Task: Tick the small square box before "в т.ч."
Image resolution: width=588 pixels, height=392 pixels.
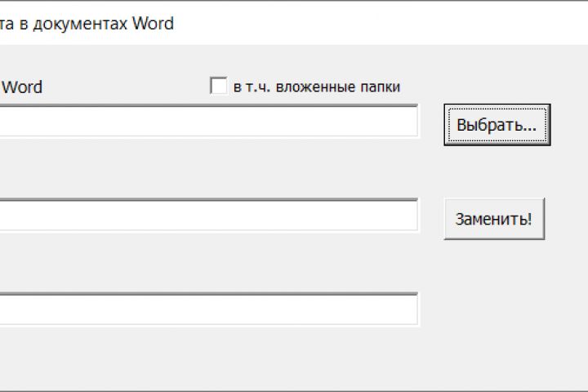Action: pyautogui.click(x=218, y=86)
